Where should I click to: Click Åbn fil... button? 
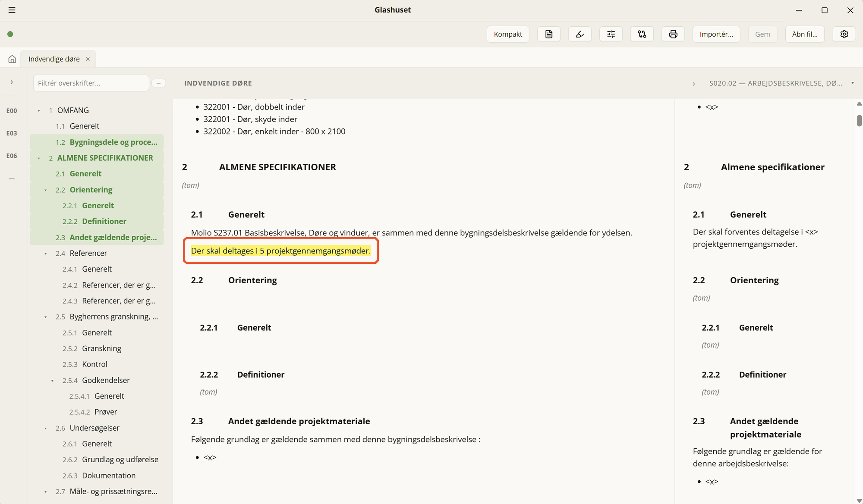click(805, 34)
